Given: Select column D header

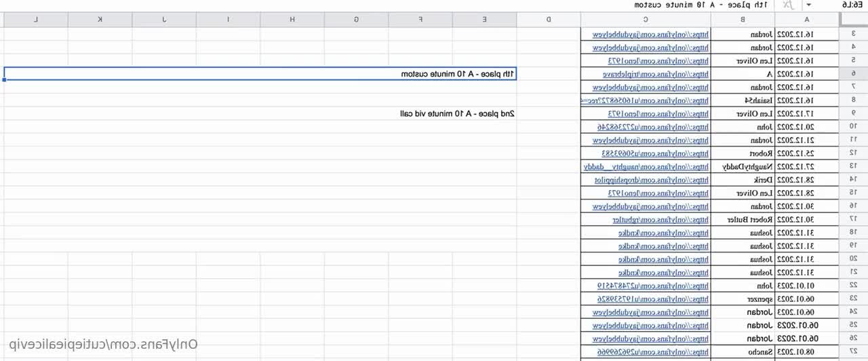Looking at the screenshot, I should point(549,19).
